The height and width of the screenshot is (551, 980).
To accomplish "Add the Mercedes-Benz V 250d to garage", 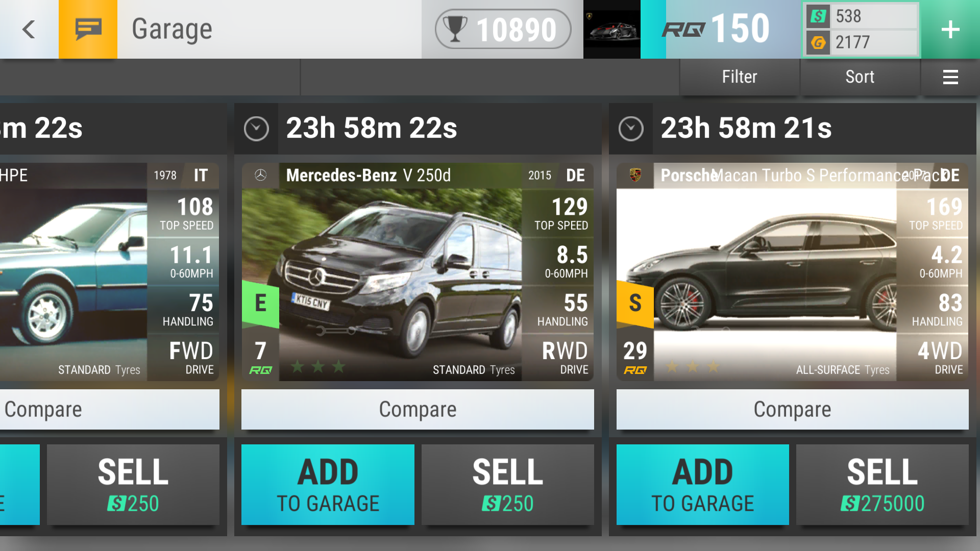I will tap(328, 485).
